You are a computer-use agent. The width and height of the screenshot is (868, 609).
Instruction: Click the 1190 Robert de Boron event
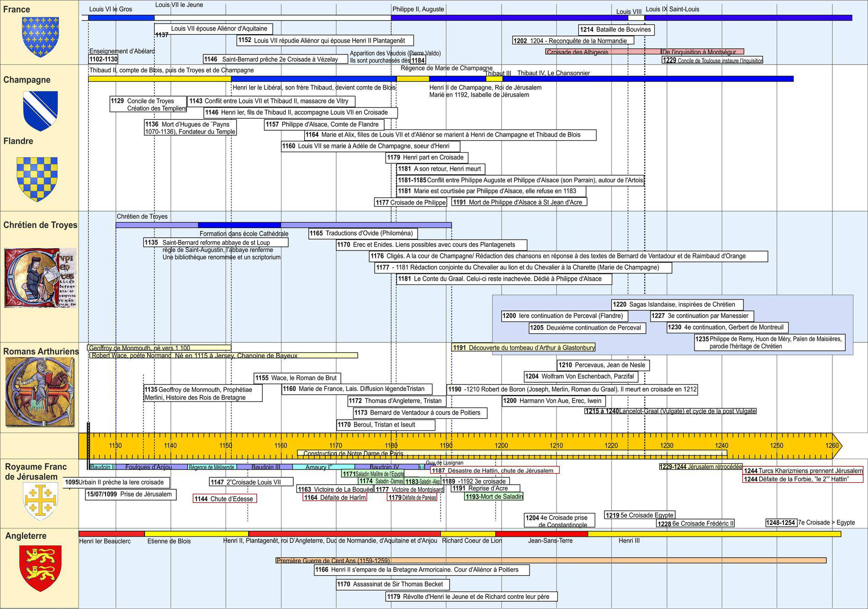572,390
